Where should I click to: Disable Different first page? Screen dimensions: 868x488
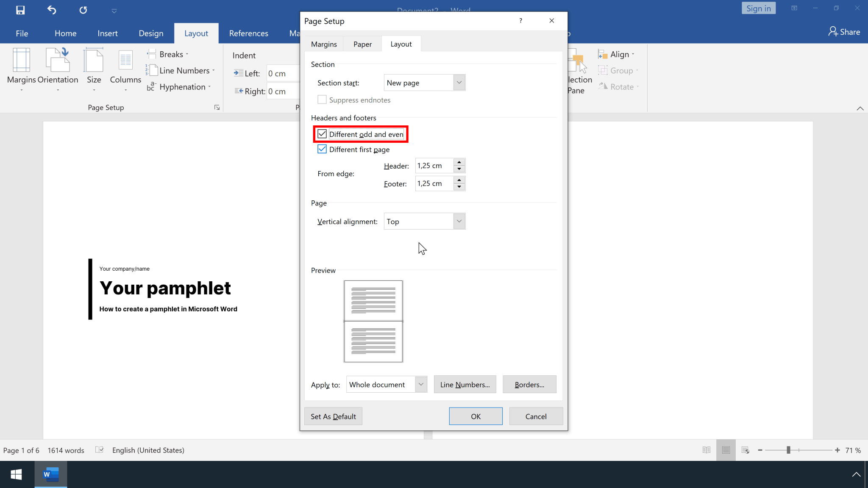click(x=322, y=149)
